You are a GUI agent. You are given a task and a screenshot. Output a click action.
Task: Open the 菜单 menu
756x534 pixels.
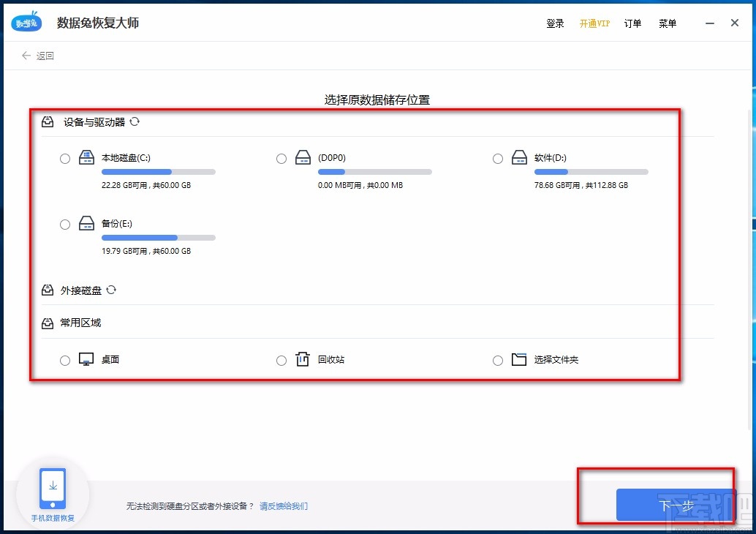pos(667,23)
